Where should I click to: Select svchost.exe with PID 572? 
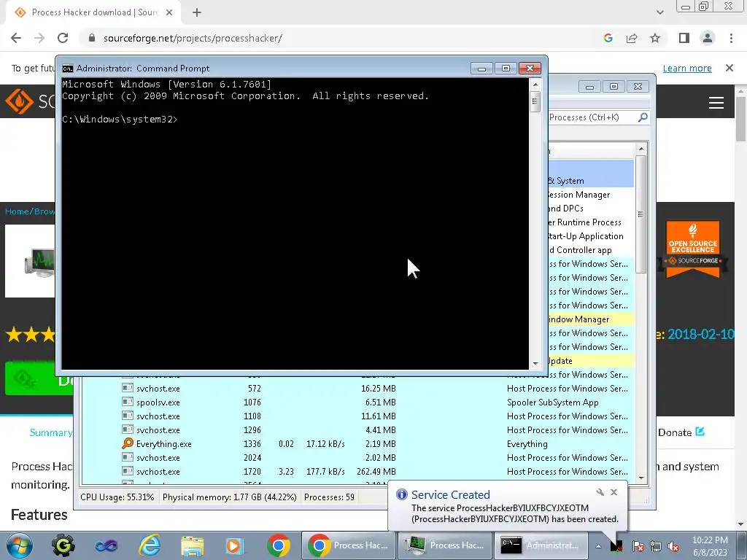357,389
